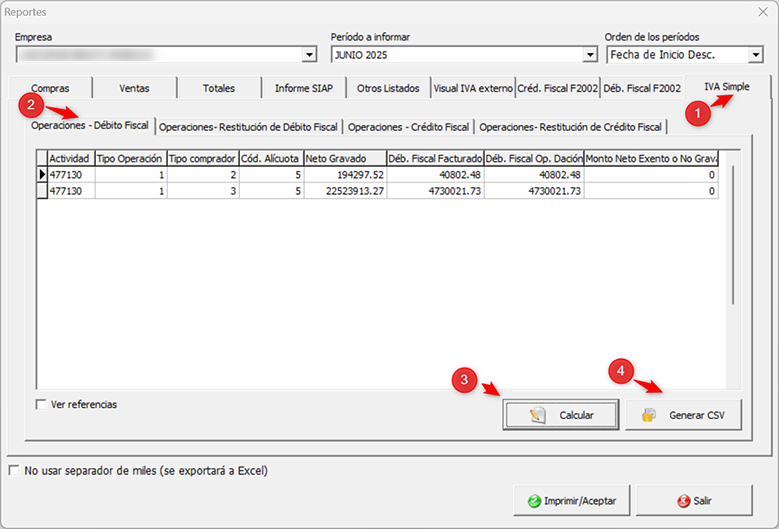Click the green check icon on Imprimir/Aceptar
This screenshot has width=779, height=529.
[534, 500]
